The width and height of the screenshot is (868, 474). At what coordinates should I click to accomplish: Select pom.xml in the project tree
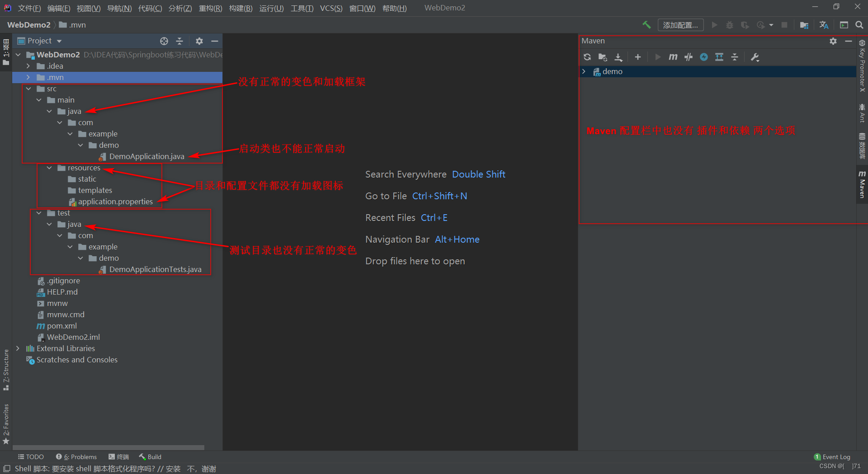[x=62, y=326]
